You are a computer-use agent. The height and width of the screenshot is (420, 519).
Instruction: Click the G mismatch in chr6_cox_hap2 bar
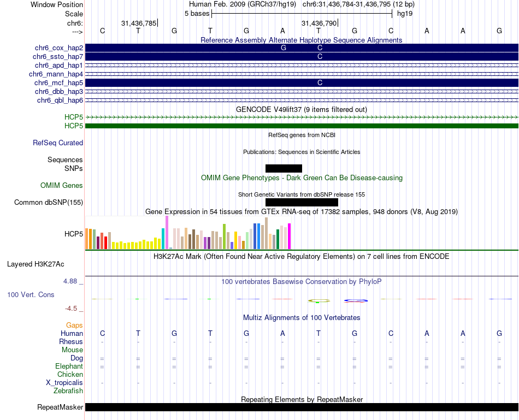pos(284,48)
